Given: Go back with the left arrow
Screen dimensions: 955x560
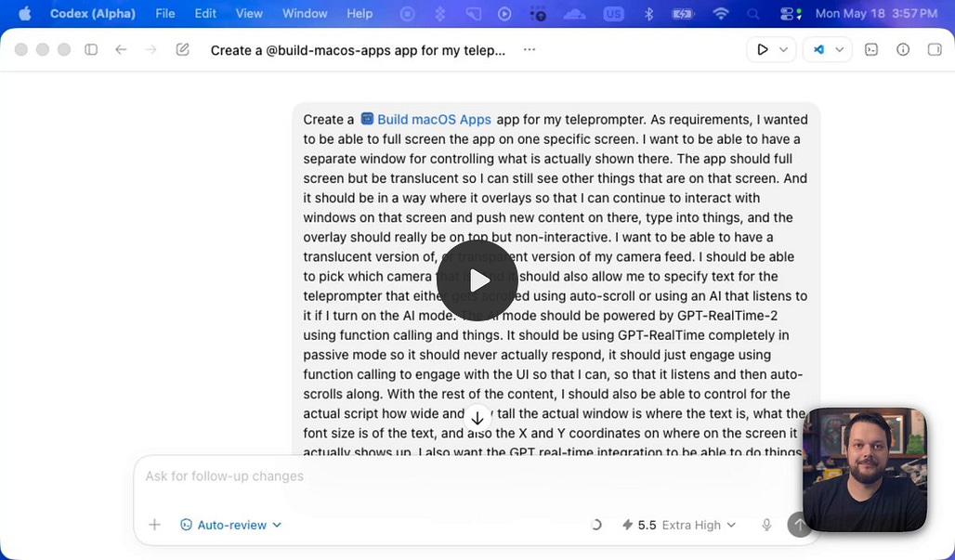Looking at the screenshot, I should tap(121, 50).
